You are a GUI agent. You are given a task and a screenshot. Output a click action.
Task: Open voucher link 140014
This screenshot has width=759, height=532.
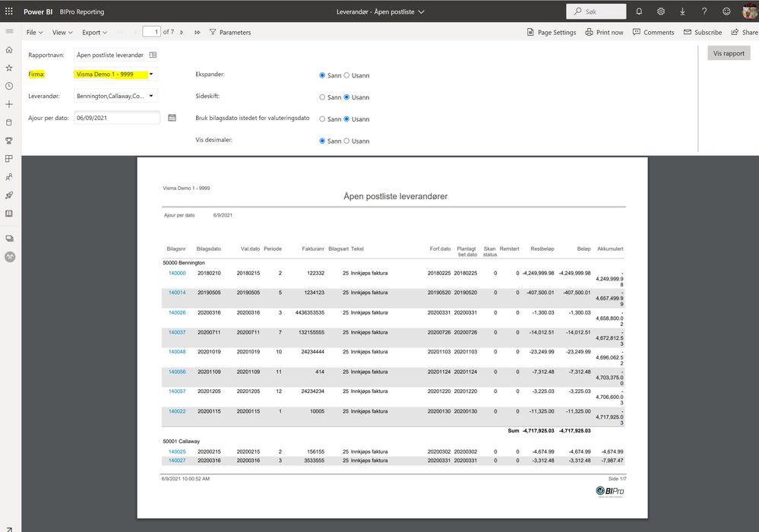coord(177,293)
